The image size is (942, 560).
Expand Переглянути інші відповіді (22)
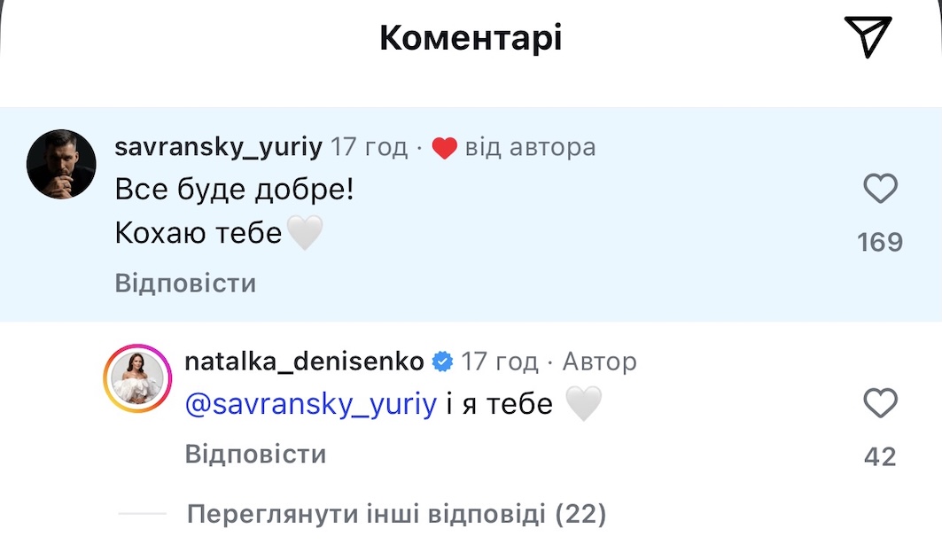click(396, 514)
